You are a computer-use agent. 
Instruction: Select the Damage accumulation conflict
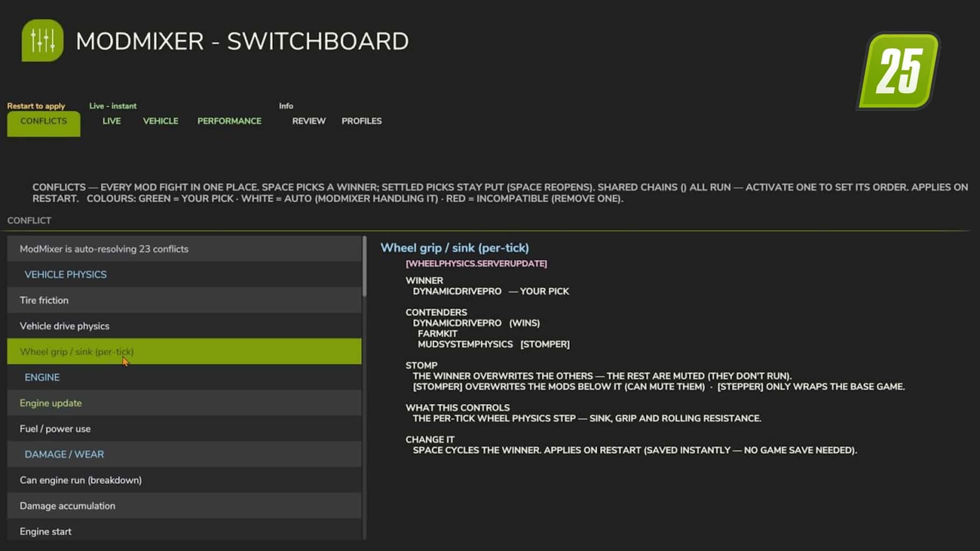(184, 506)
